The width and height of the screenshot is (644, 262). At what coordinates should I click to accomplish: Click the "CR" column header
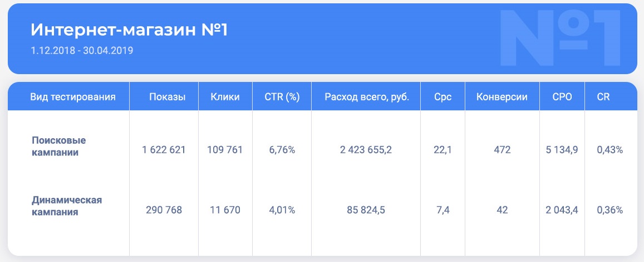(x=603, y=97)
